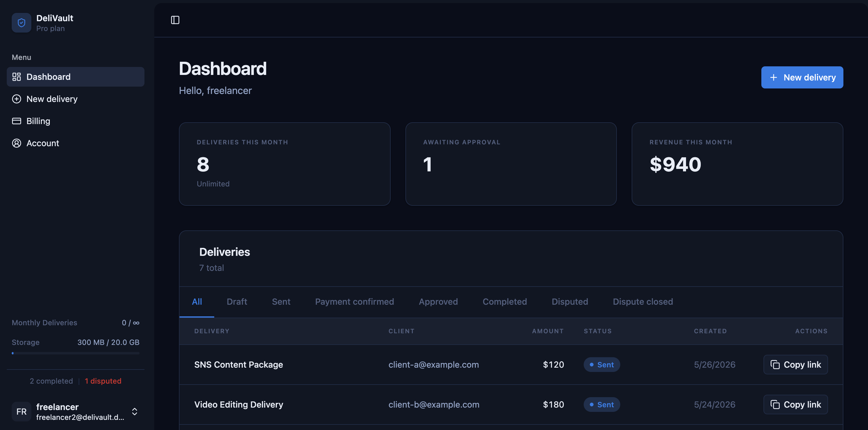Click the 'Hello, freelancer' greeting

point(215,91)
